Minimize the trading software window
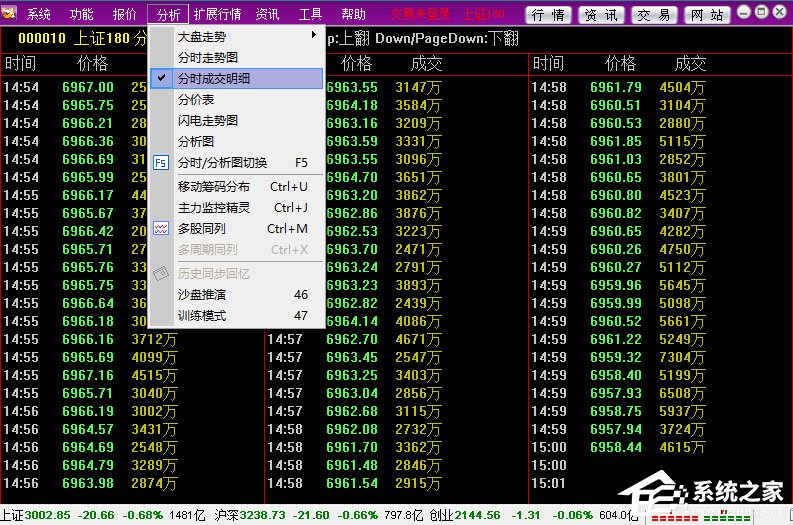The height and width of the screenshot is (525, 793). pyautogui.click(x=743, y=12)
